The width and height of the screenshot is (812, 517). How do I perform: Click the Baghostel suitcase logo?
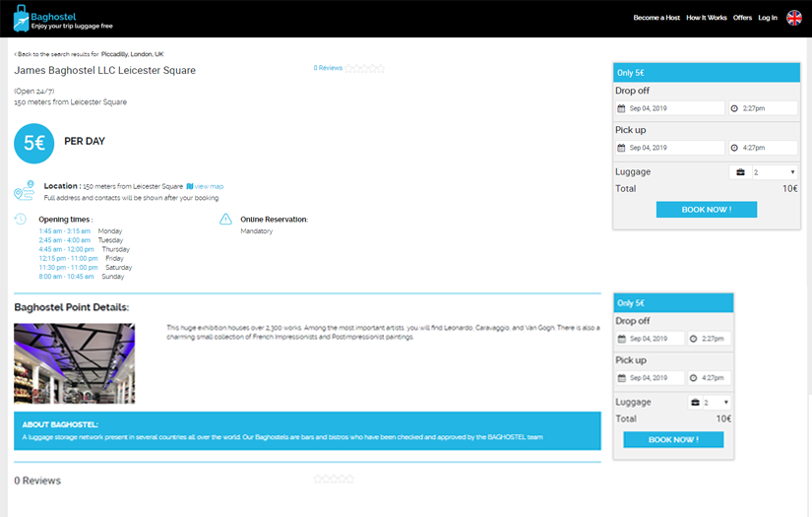[22, 19]
